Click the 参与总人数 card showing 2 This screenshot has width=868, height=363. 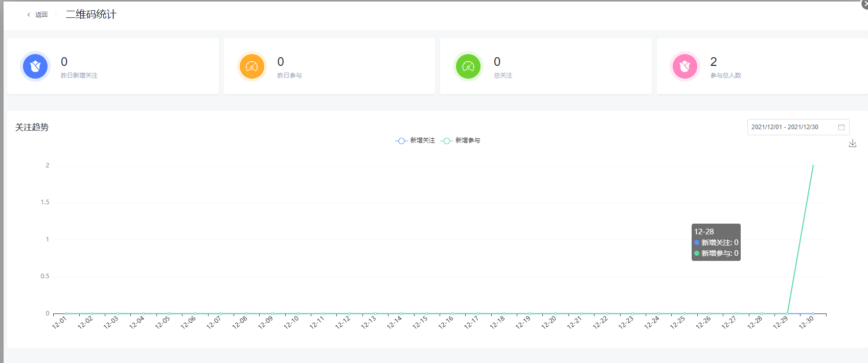762,66
